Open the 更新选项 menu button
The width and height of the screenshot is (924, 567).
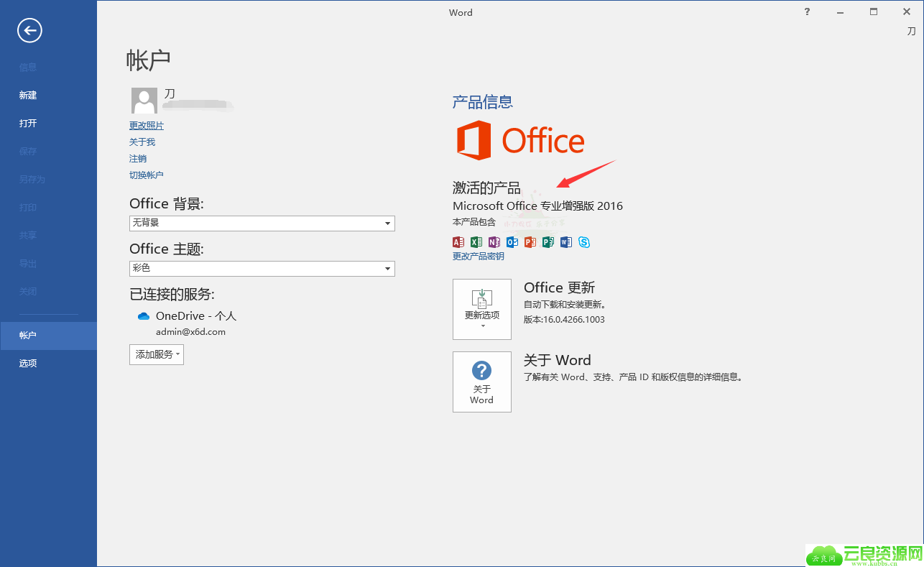point(482,309)
